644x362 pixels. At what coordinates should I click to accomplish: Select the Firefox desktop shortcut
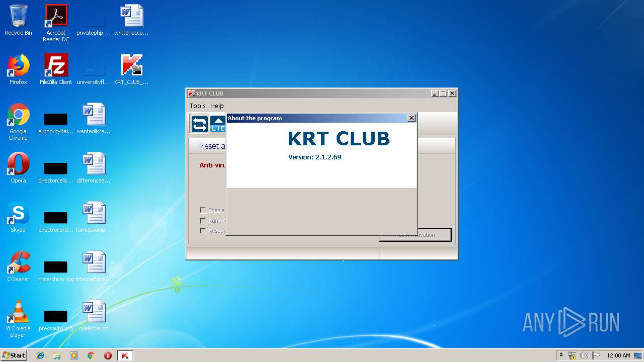pyautogui.click(x=18, y=70)
